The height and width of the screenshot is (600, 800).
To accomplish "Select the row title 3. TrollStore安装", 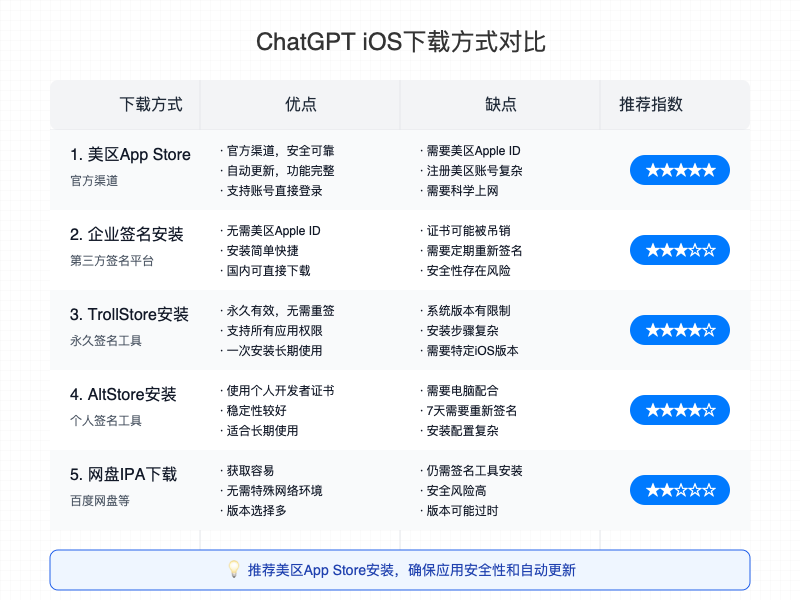I will click(129, 314).
